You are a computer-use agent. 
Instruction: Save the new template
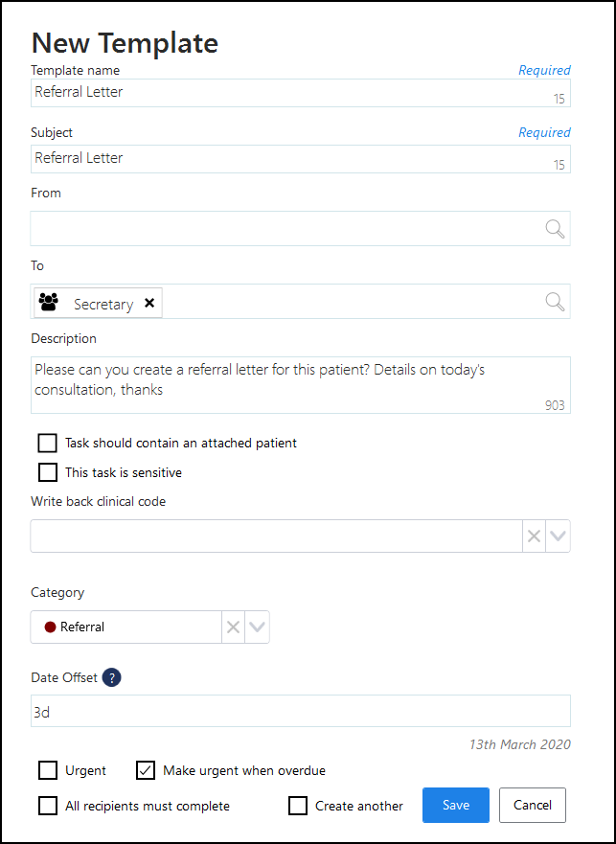click(456, 806)
